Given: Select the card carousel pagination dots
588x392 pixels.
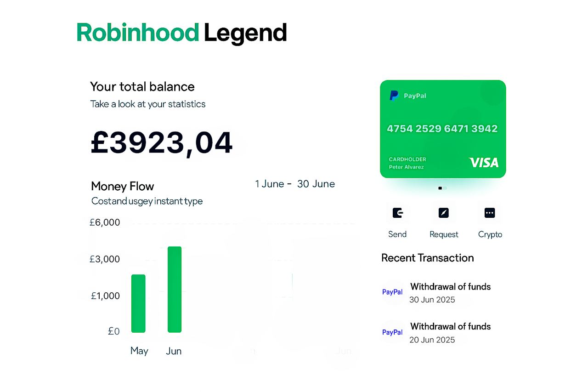Looking at the screenshot, I should [442, 188].
